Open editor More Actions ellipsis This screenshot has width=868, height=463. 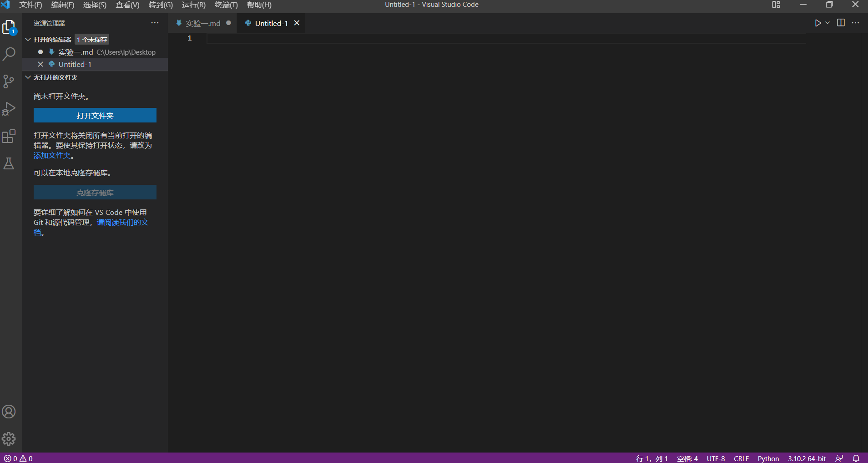855,23
